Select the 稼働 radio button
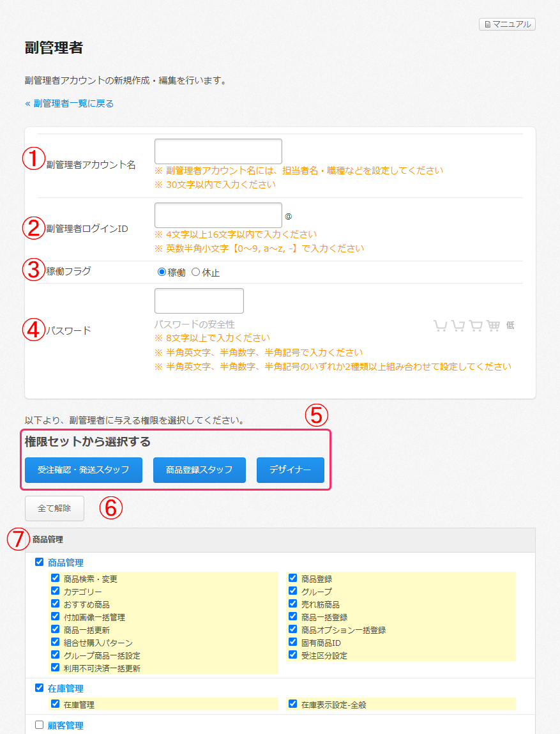560x734 pixels. tap(162, 272)
